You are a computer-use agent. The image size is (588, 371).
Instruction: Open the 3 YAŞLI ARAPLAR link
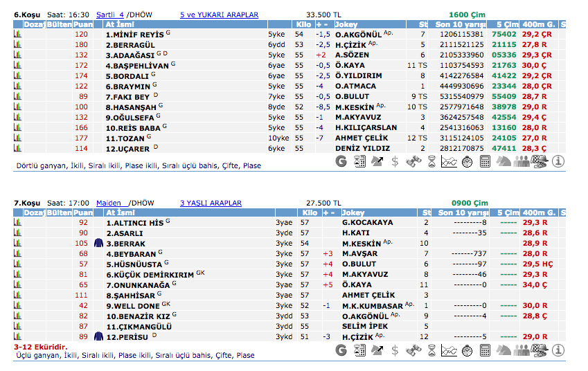211,203
